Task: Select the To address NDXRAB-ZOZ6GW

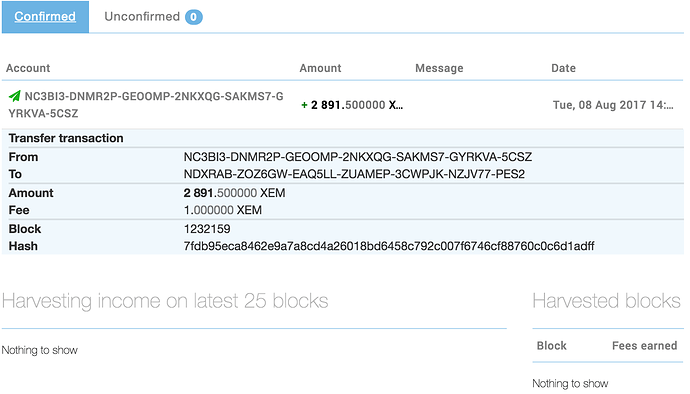Action: click(354, 174)
